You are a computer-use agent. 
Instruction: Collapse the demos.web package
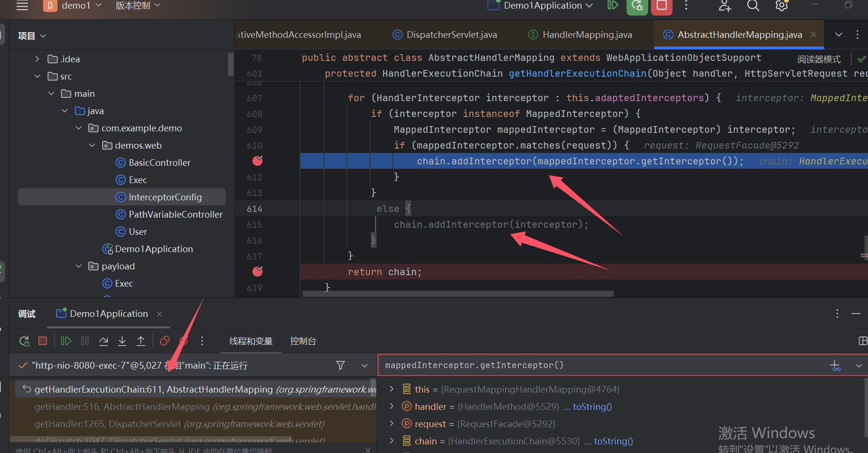[x=92, y=145]
